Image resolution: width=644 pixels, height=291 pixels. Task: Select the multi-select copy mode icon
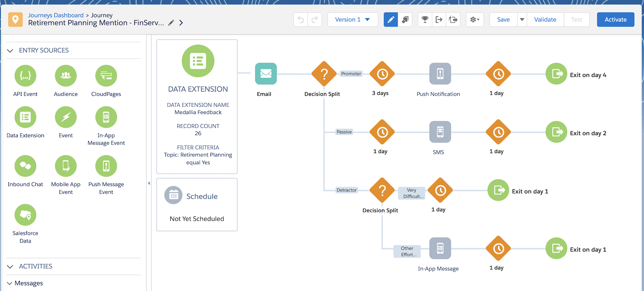click(405, 19)
